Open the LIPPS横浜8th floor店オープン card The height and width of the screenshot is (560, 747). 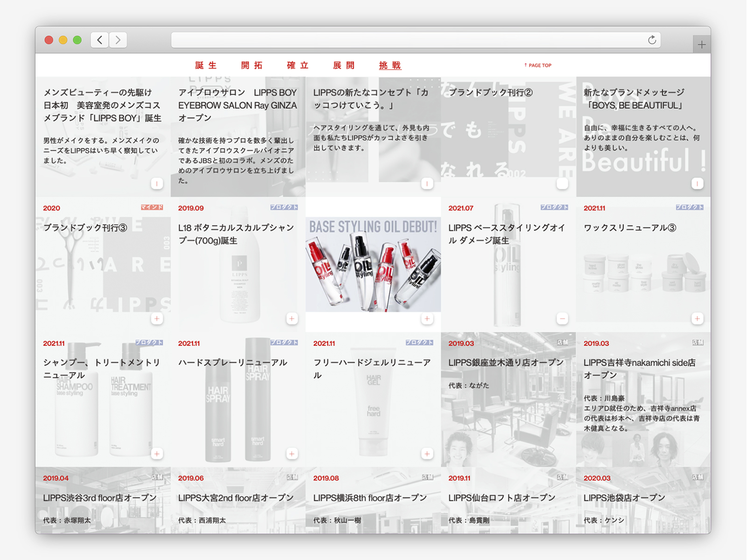pyautogui.click(x=373, y=500)
